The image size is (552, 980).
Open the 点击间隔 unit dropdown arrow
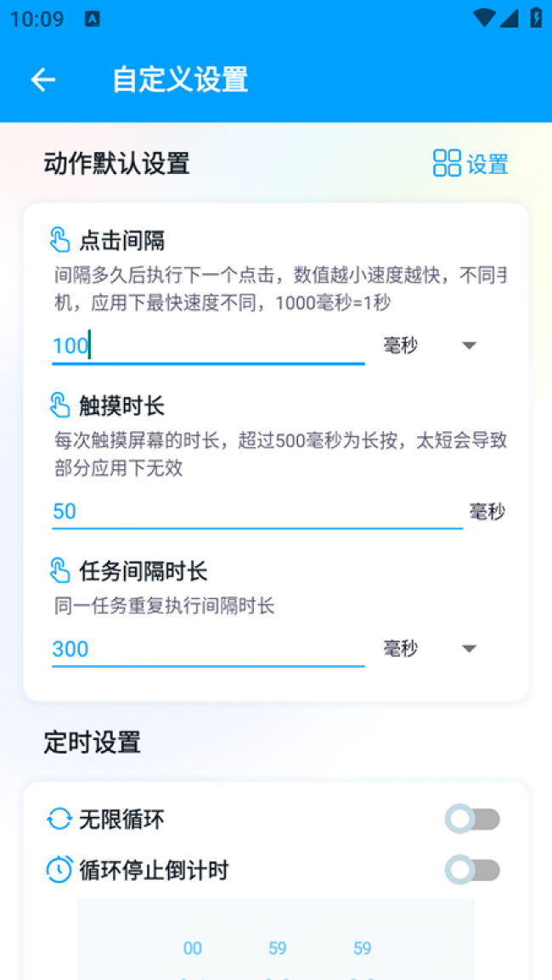(x=469, y=345)
